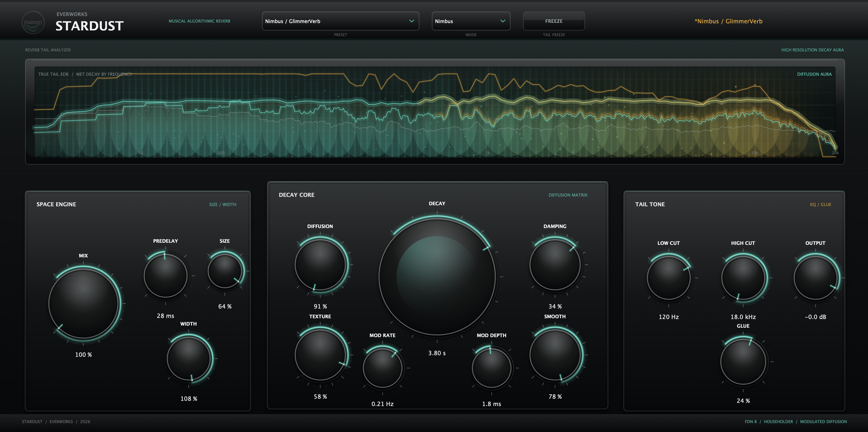Click the reverb tail analyzer display
Image resolution: width=868 pixels, height=432 pixels.
coord(435,112)
